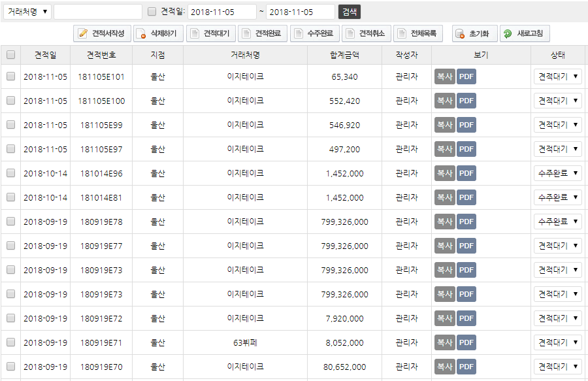Click the 견적서작성 pencil icon
Viewport: 588px width, 381px height.
(x=83, y=33)
